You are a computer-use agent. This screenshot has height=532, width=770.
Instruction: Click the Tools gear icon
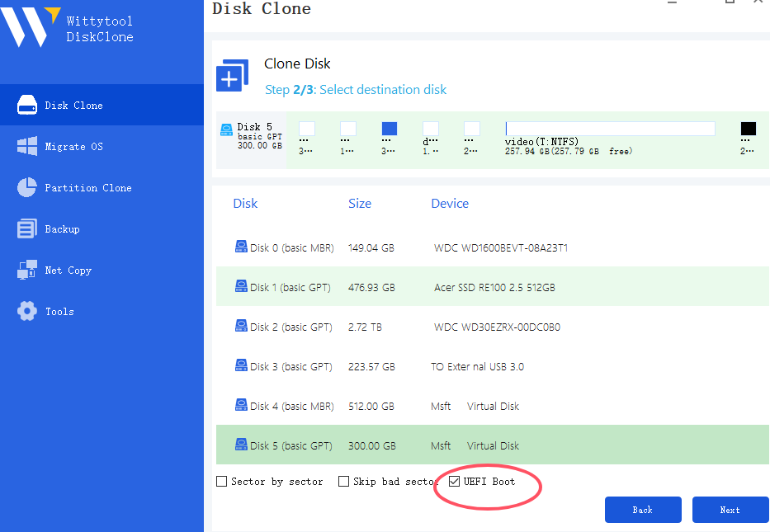tap(27, 311)
